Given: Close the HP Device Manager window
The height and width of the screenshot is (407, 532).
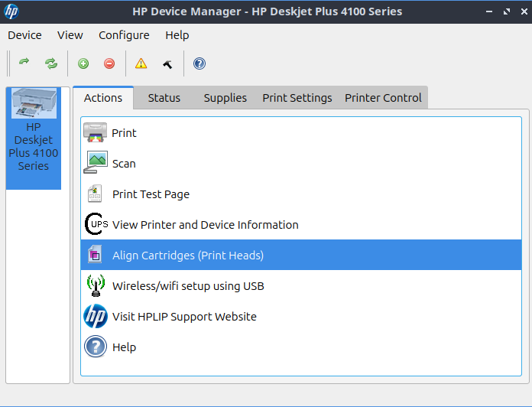Looking at the screenshot, I should pos(524,11).
